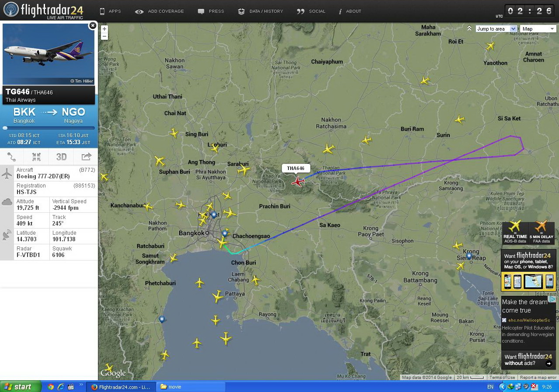Screen dimensions: 559x392
Task: Click the Real Time ADS-B legend plane
Action: pyautogui.click(x=515, y=227)
